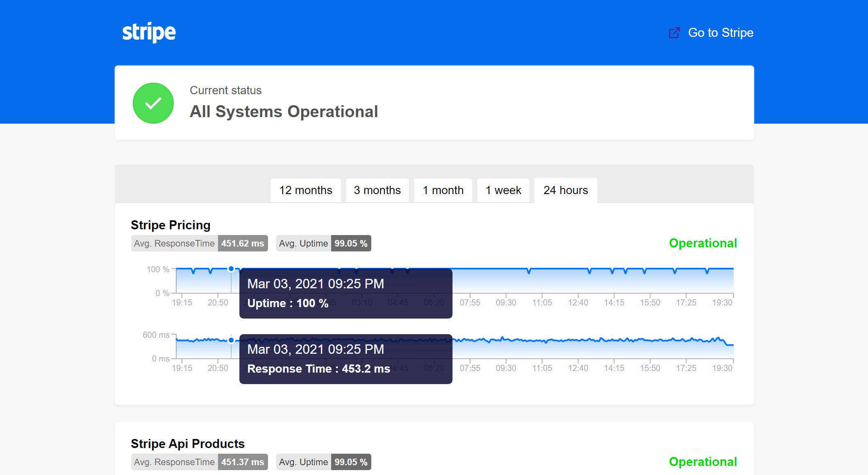This screenshot has width=868, height=475.
Task: Click the Stripe logo
Action: pos(149,32)
